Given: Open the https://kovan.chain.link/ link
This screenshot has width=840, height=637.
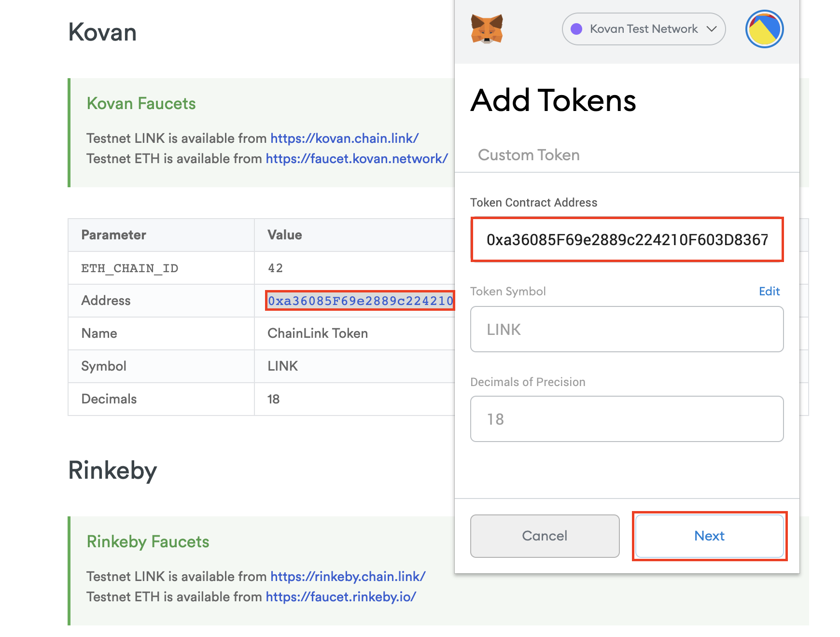Looking at the screenshot, I should coord(344,138).
